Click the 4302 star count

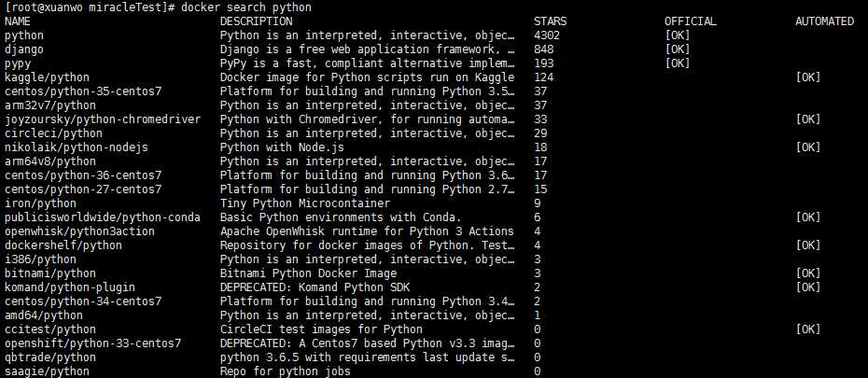point(547,35)
